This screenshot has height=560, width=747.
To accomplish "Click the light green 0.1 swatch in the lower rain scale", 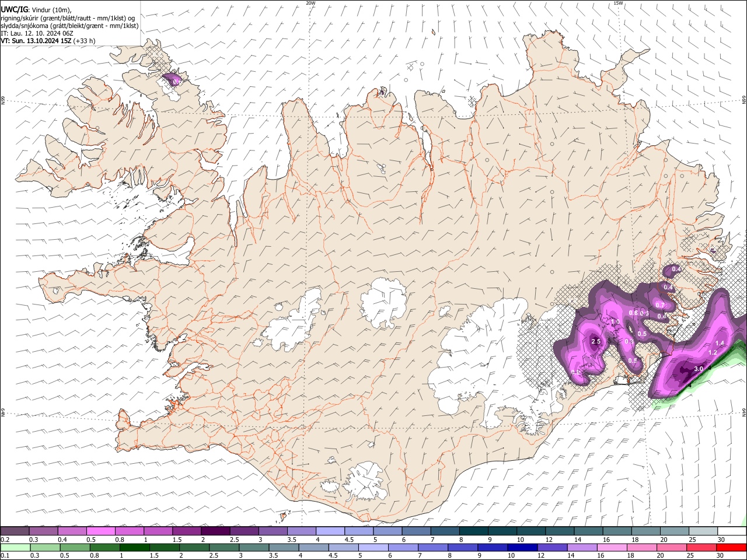I will (16, 547).
